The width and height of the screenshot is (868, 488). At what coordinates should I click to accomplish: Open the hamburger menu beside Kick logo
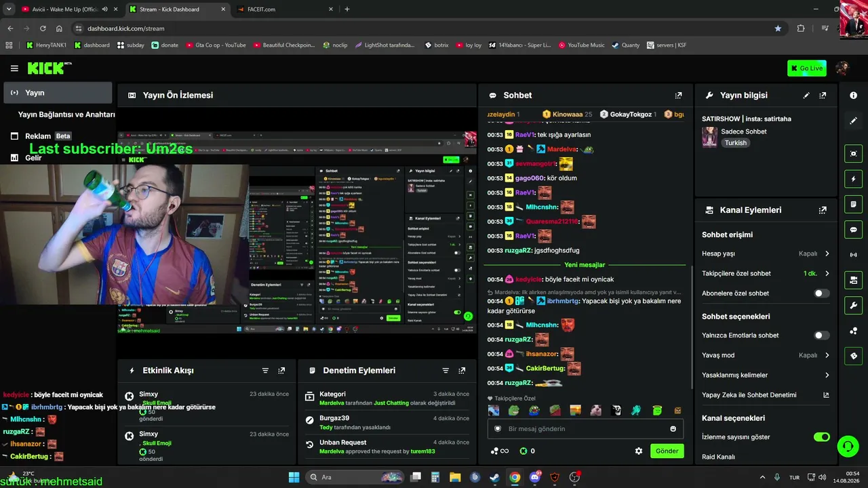pos(14,68)
